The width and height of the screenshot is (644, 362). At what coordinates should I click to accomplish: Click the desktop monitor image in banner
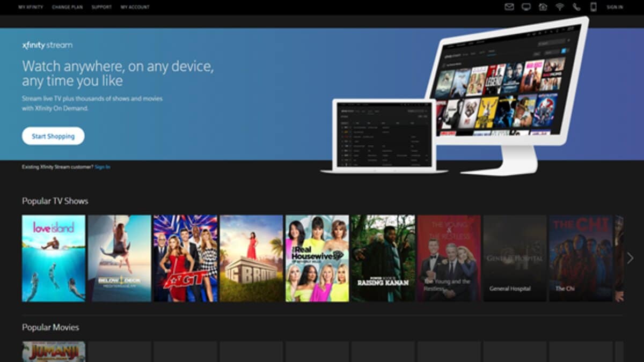tap(509, 95)
